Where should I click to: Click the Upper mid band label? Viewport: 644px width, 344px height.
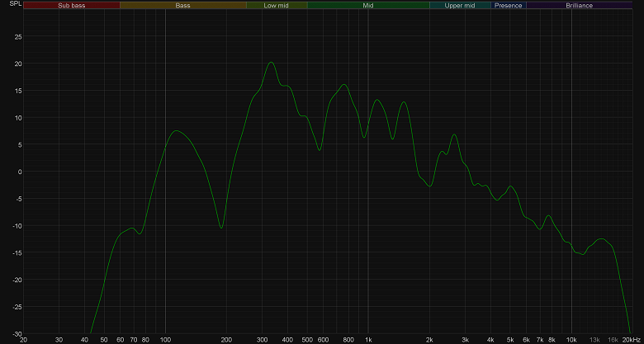click(460, 5)
